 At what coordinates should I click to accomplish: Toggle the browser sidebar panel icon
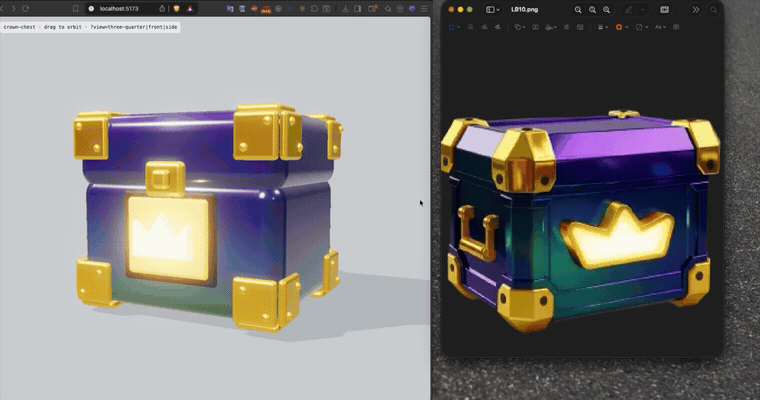tap(358, 9)
